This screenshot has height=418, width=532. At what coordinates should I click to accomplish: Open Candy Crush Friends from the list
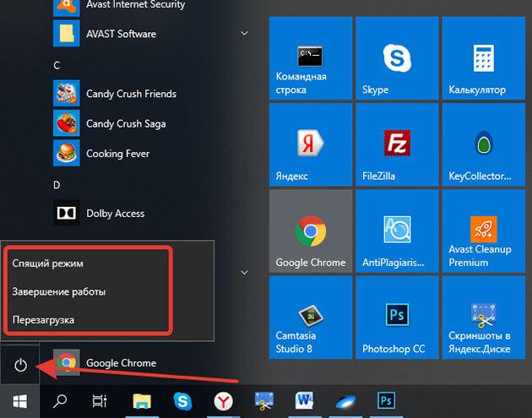(131, 94)
